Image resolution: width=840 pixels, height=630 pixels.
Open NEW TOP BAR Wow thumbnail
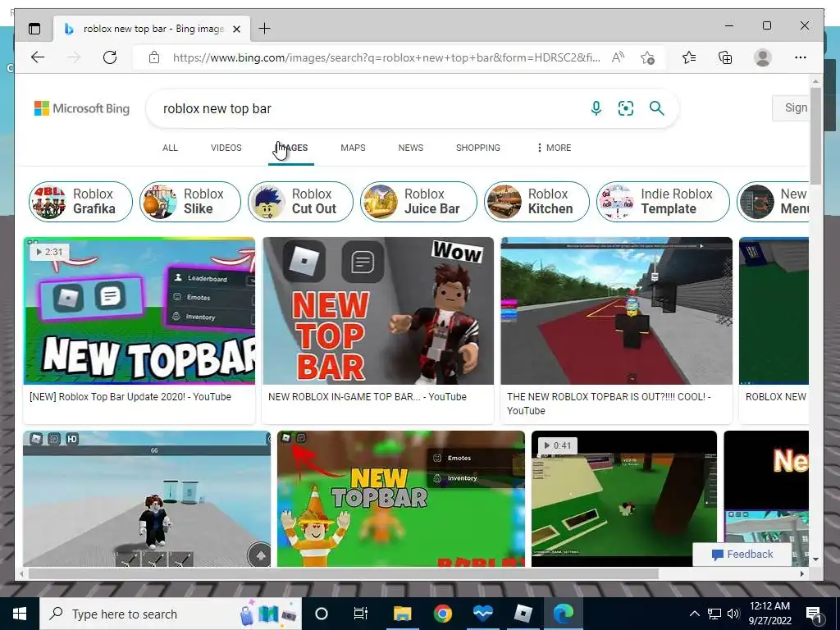[x=378, y=311]
